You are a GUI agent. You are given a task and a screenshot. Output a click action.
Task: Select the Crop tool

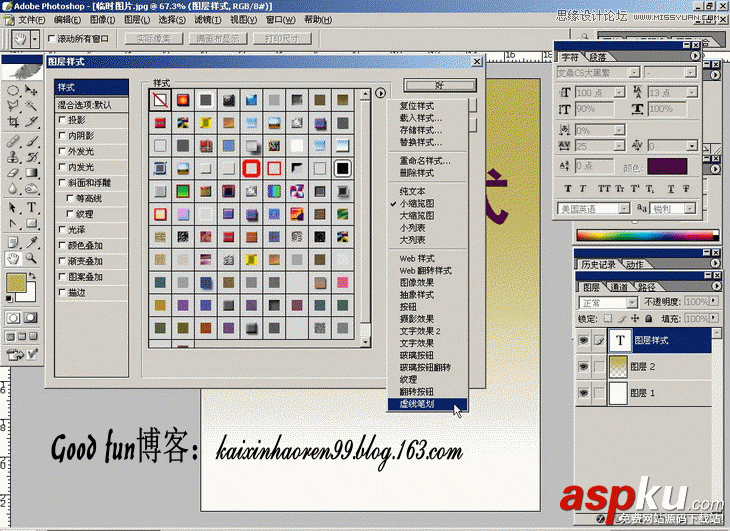[13, 122]
